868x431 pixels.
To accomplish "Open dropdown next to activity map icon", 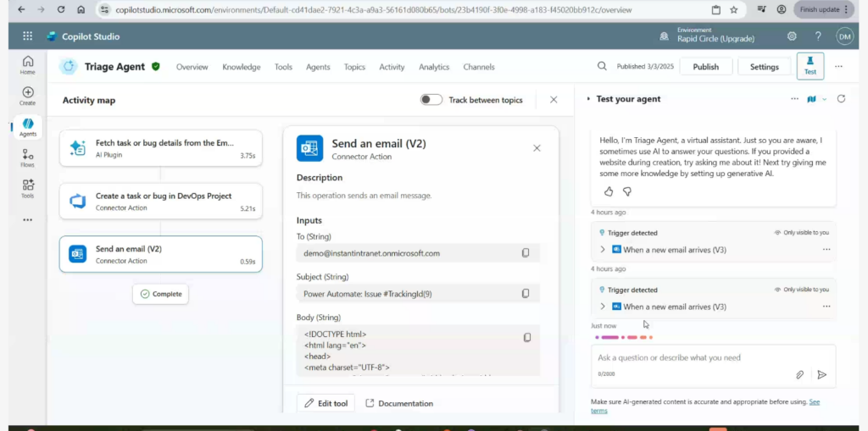I will pyautogui.click(x=824, y=99).
